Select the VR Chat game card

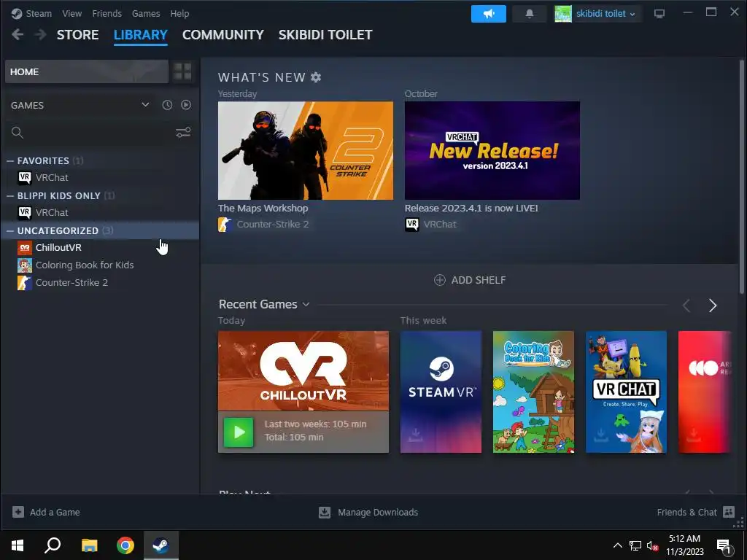626,392
